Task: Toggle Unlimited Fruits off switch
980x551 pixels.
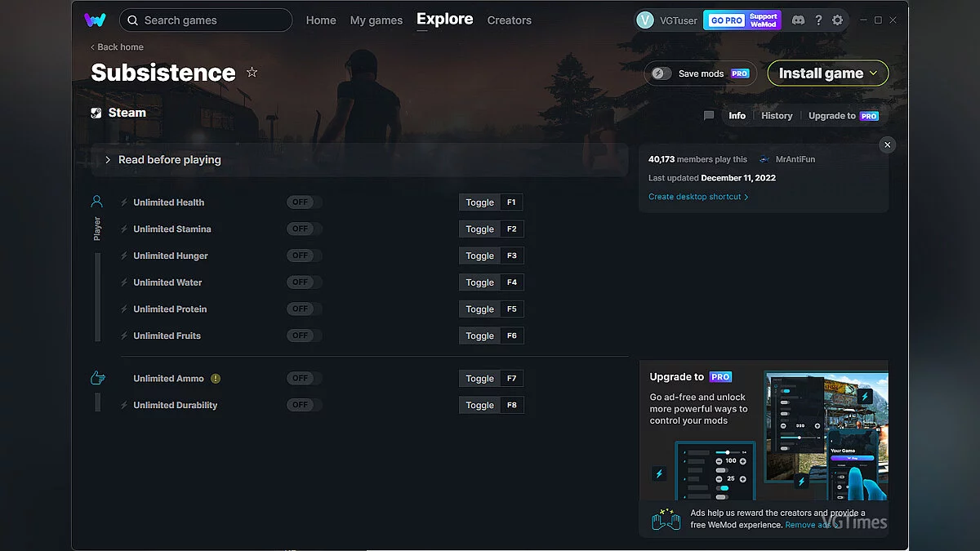Action: pos(304,335)
